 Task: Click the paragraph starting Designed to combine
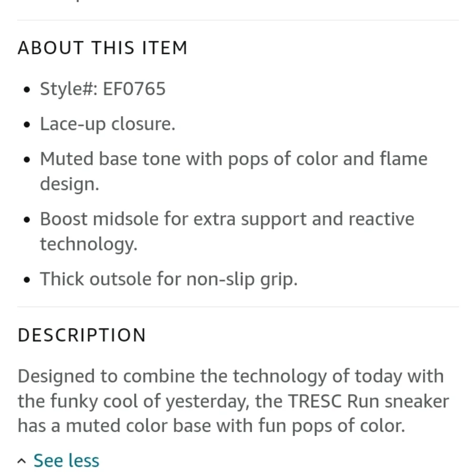pyautogui.click(x=233, y=401)
